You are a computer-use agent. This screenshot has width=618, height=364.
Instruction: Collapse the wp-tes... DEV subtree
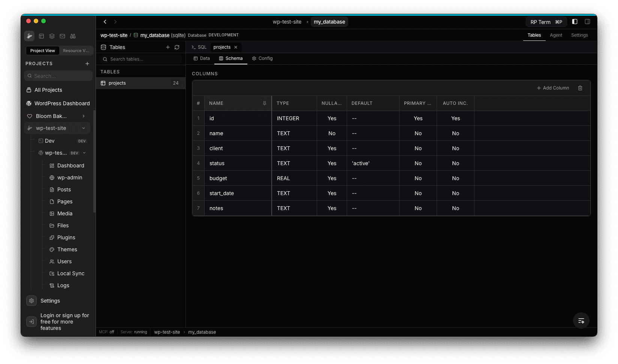click(84, 153)
